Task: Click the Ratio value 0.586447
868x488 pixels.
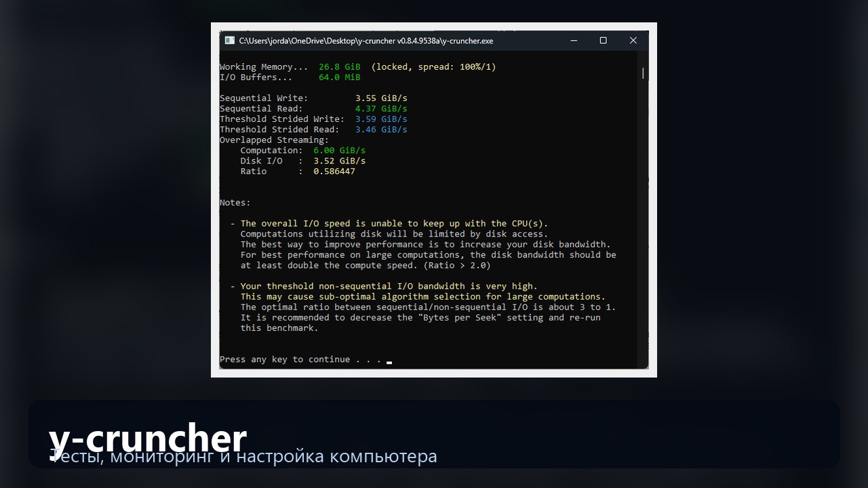Action: click(x=334, y=171)
